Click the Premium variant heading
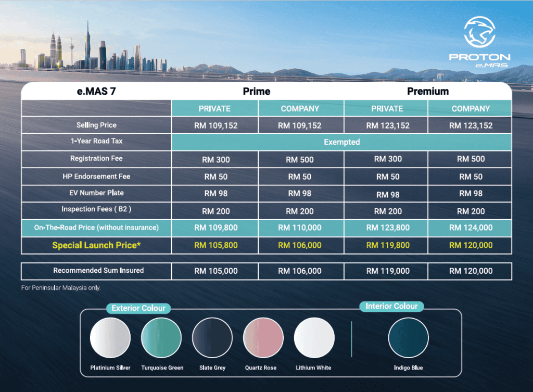The height and width of the screenshot is (392, 533). click(x=428, y=91)
